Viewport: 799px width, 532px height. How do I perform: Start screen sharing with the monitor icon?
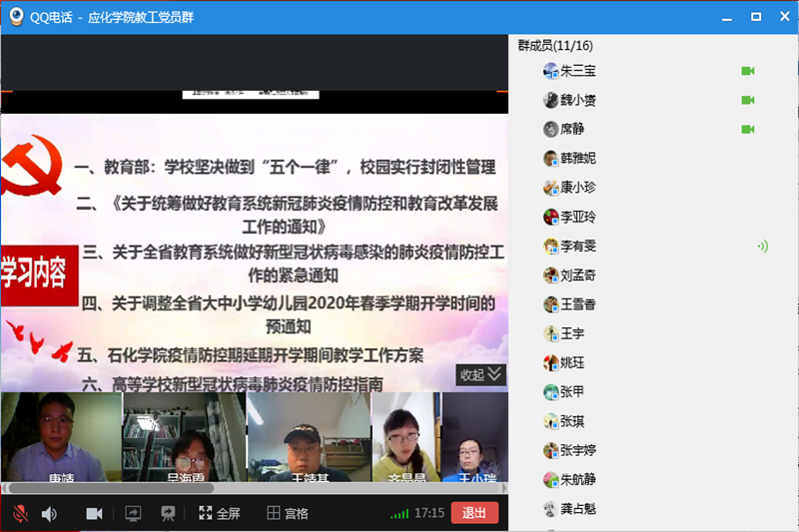pyautogui.click(x=133, y=513)
